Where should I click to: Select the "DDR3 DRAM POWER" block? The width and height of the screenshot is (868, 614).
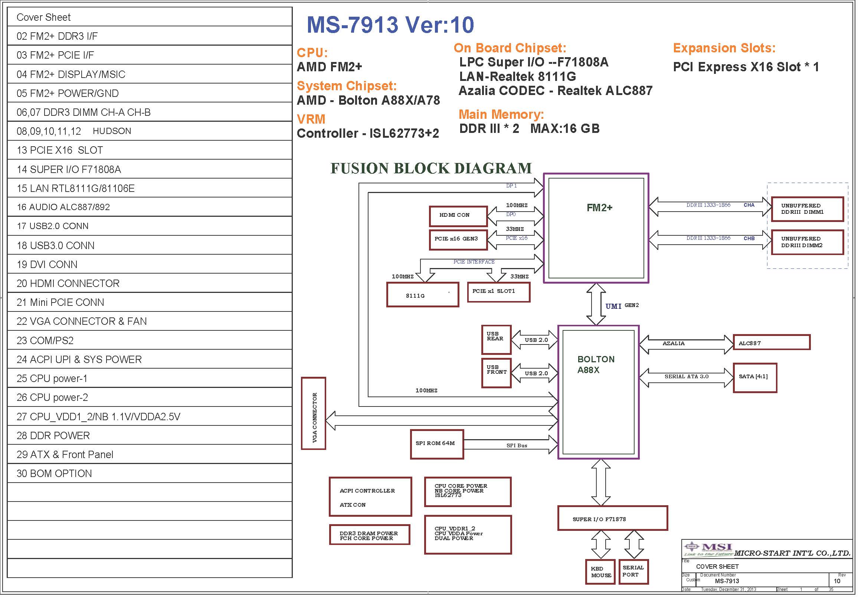coord(370,535)
